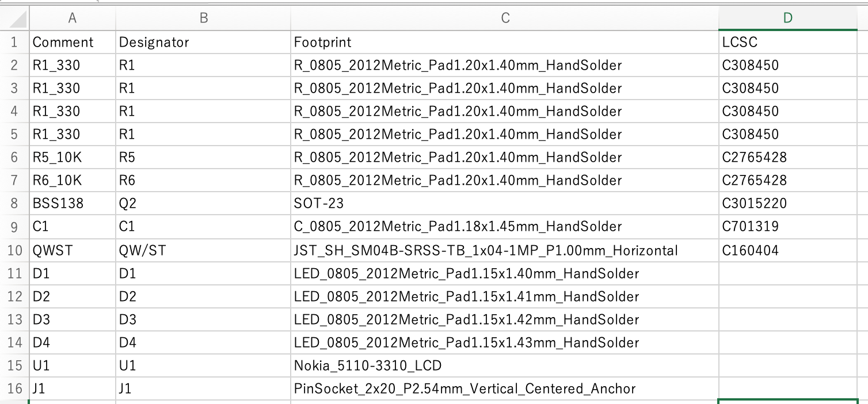Select row 16 header
Viewport: 868px width, 404px height.
(x=14, y=389)
